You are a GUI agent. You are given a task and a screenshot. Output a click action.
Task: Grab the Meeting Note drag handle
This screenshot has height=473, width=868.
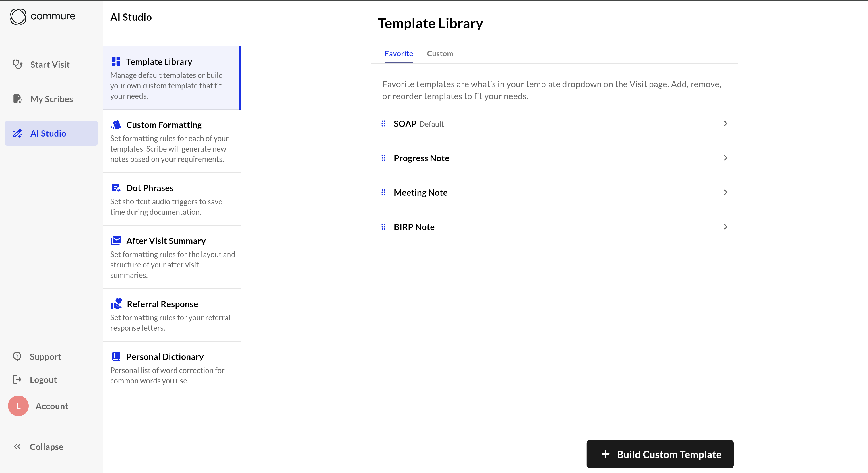pyautogui.click(x=383, y=192)
